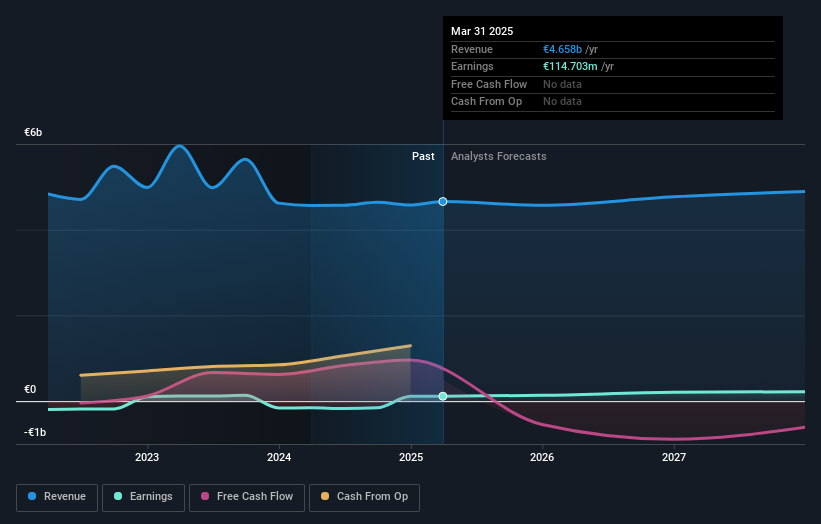Image resolution: width=821 pixels, height=524 pixels.
Task: Click the €114.703m earnings value in tooltip
Action: click(570, 66)
